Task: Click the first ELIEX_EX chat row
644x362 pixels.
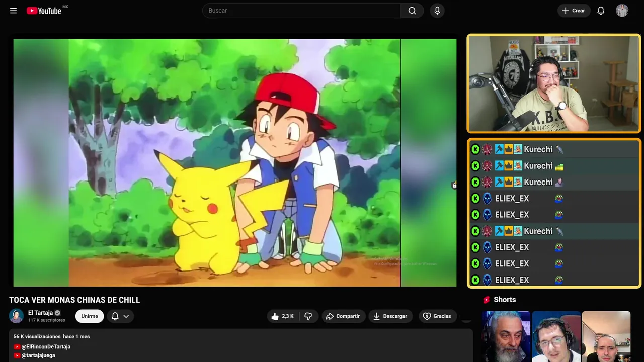Action: 554,198
